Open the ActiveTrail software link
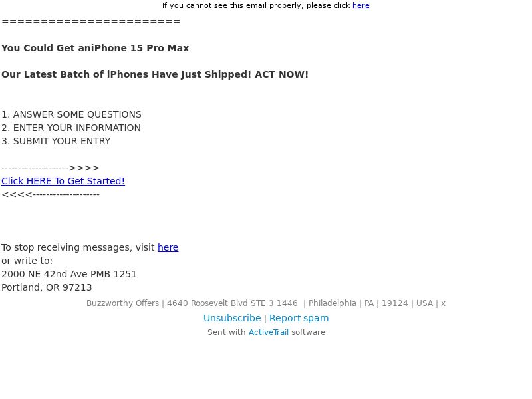The width and height of the screenshot is (532, 399). point(269,332)
